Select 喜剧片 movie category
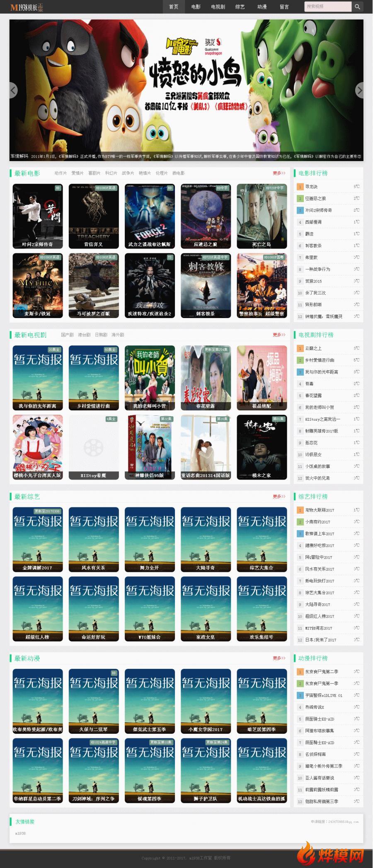The height and width of the screenshot is (868, 373). click(94, 173)
